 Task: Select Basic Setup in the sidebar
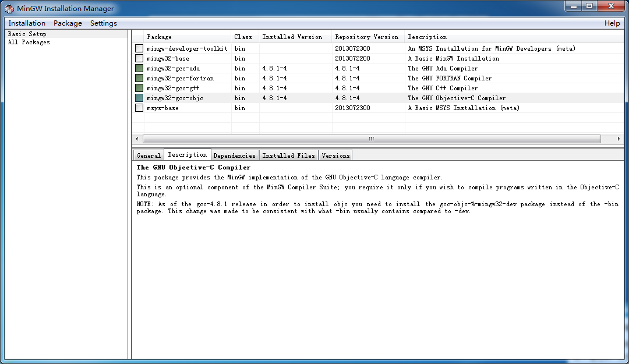tap(27, 34)
